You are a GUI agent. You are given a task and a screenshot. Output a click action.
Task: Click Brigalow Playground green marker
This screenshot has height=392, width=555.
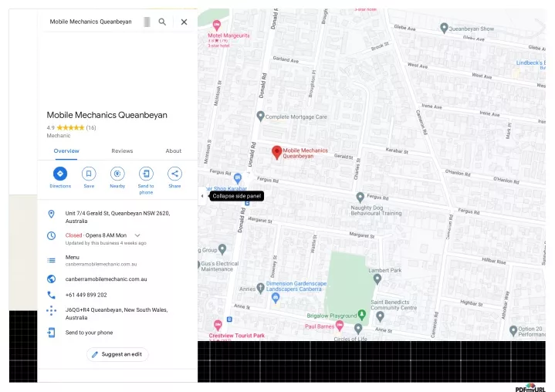pyautogui.click(x=362, y=314)
